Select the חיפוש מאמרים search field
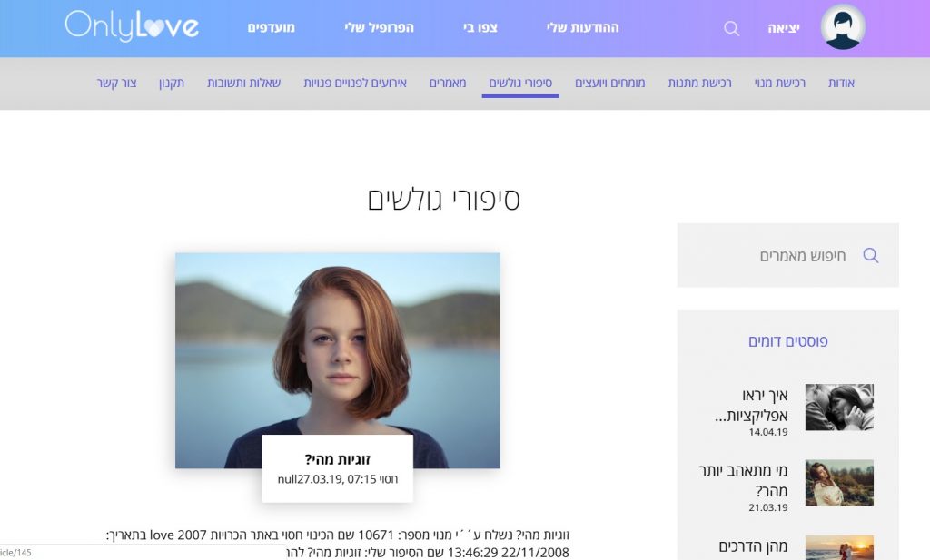 click(787, 255)
